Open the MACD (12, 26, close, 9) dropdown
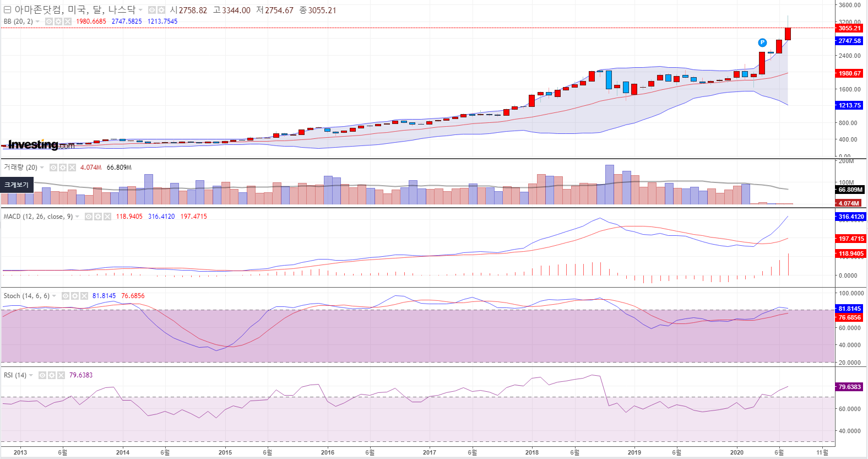Image resolution: width=868 pixels, height=459 pixels. pos(77,217)
